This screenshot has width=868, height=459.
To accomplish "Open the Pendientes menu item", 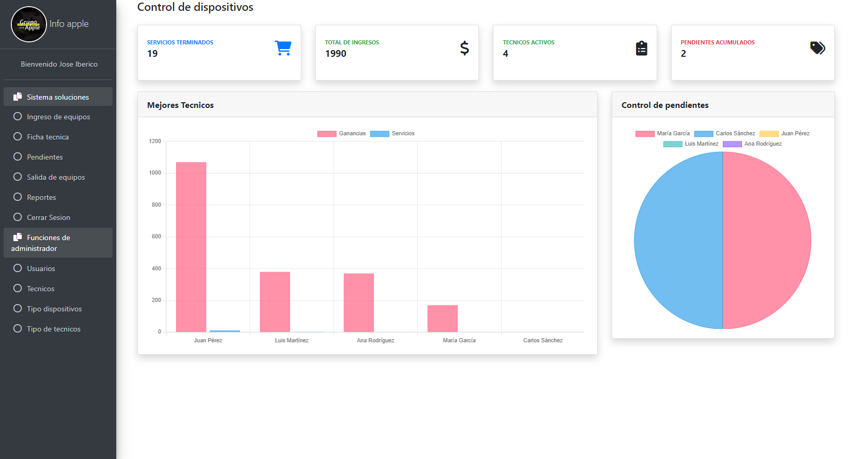I will [58, 157].
